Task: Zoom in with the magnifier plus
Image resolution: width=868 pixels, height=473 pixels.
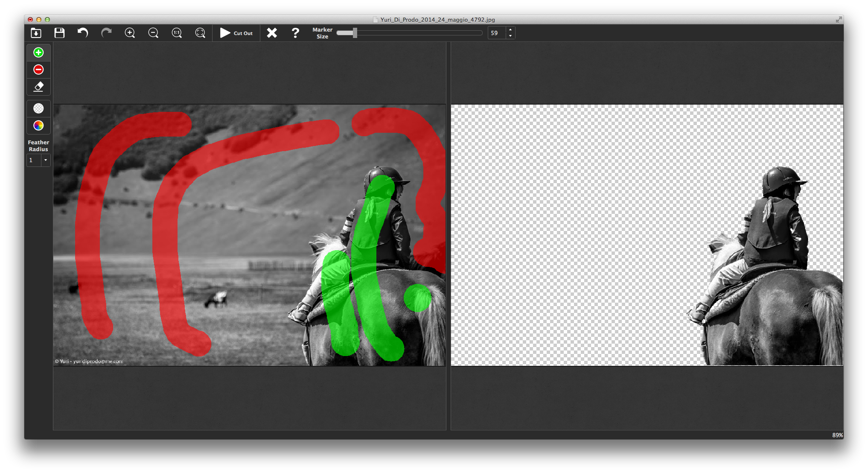Action: click(130, 33)
